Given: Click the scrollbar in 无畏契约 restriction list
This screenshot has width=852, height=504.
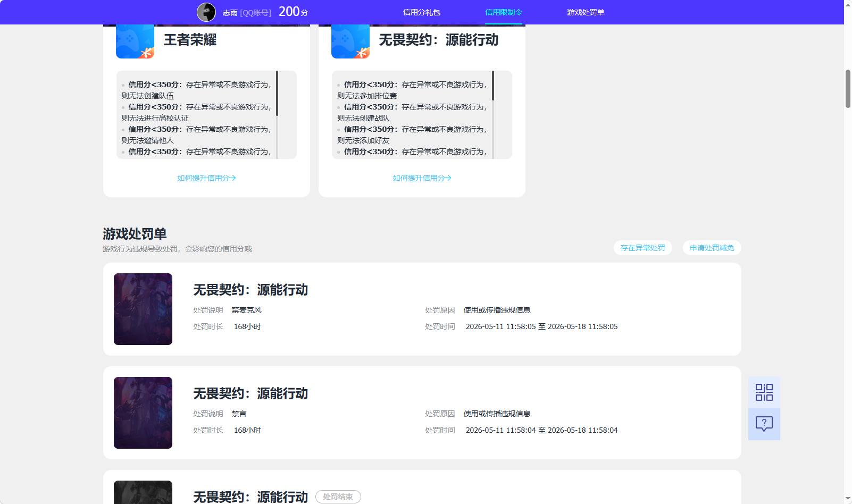Looking at the screenshot, I should click(x=493, y=86).
